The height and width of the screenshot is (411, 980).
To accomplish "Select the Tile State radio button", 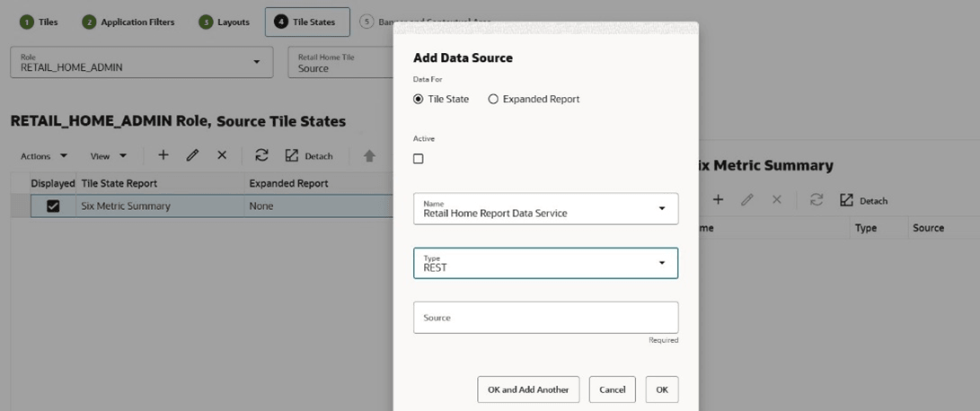I will pos(418,99).
